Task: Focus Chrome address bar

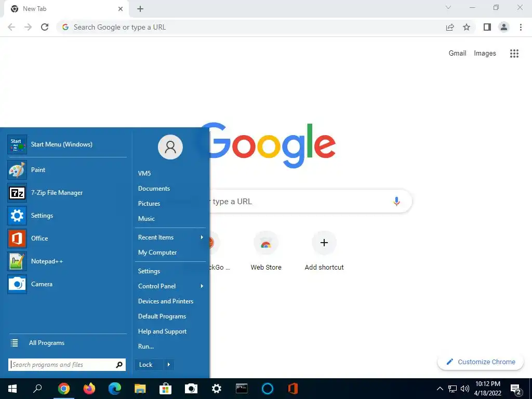Action: click(251, 27)
